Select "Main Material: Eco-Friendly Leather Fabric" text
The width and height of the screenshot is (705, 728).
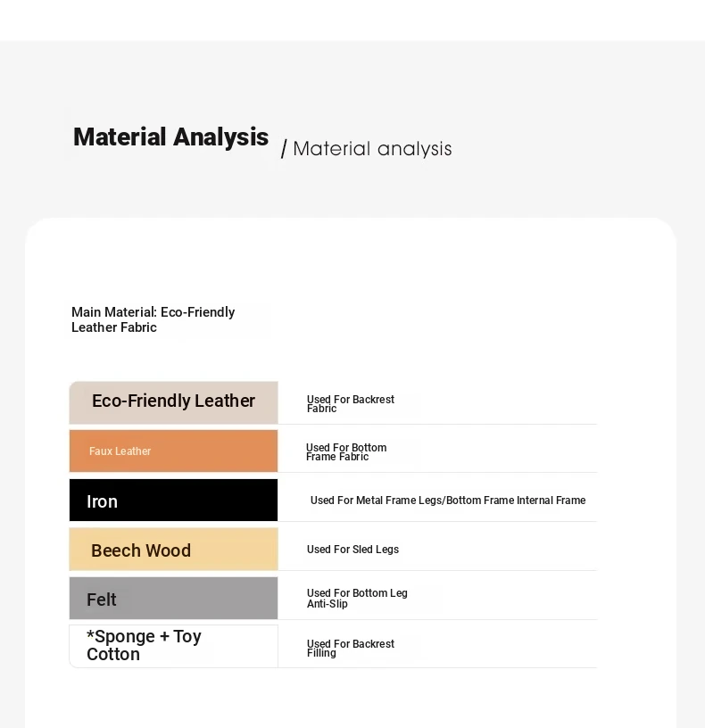click(153, 319)
